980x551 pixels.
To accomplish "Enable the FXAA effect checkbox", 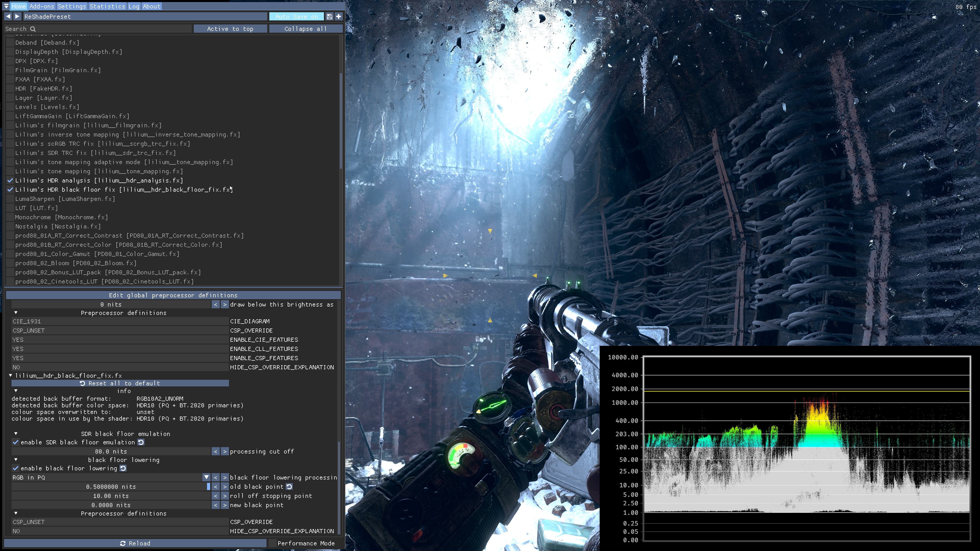I will click(x=10, y=79).
